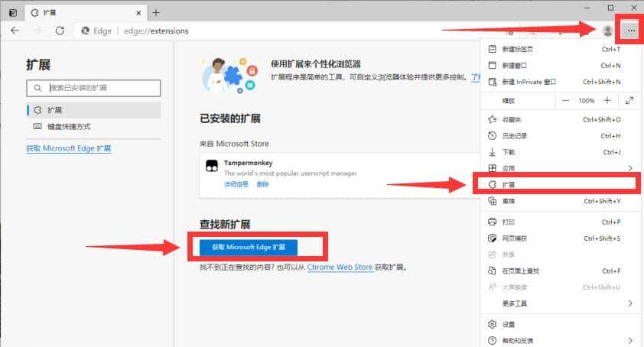Expand the 更多工具 submenu
Image resolution: width=644 pixels, height=347 pixels.
[558, 303]
